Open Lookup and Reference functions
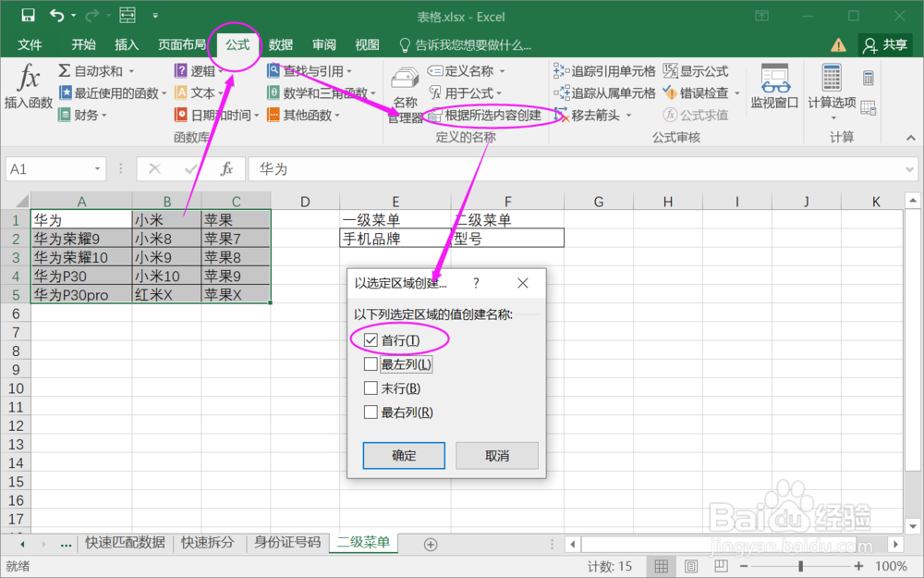 310,71
